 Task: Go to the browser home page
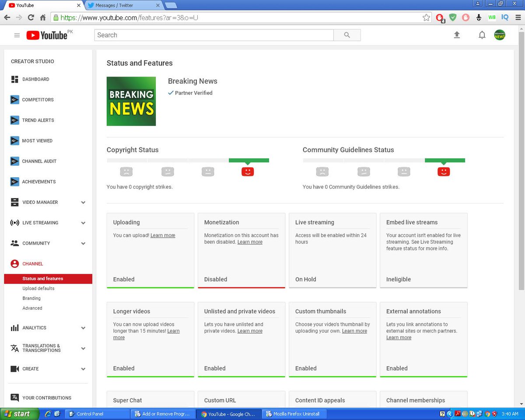click(42, 17)
